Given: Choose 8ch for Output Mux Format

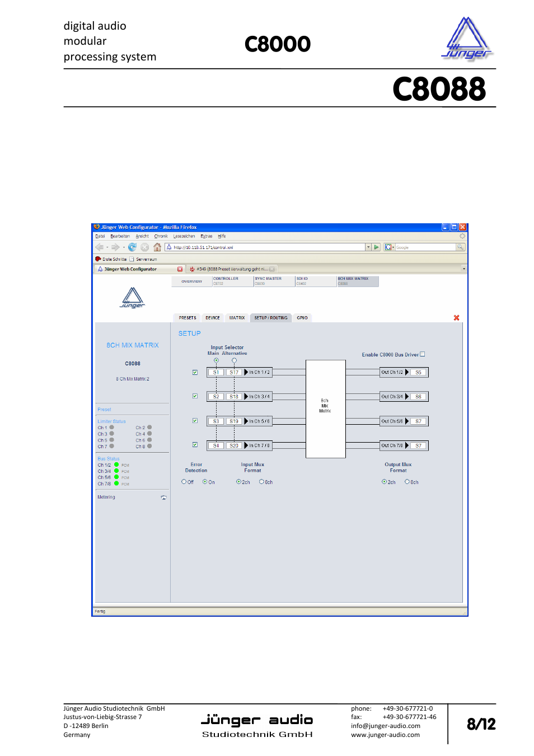Looking at the screenshot, I should pyautogui.click(x=407, y=482).
